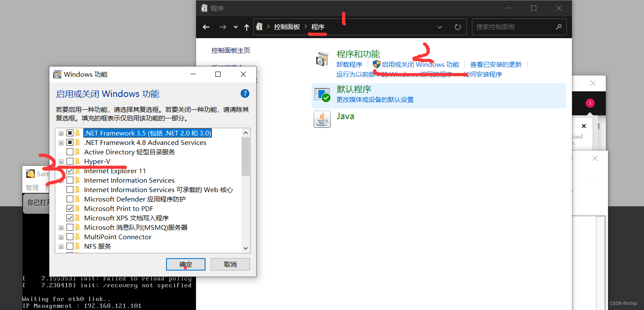This screenshot has height=310, width=644.
Task: Enable Internet Information Services 可承载的 Web 核心 checkbox
Action: point(70,190)
